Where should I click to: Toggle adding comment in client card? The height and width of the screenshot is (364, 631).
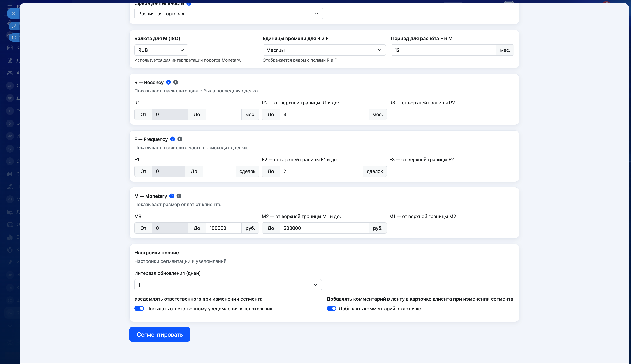331,309
